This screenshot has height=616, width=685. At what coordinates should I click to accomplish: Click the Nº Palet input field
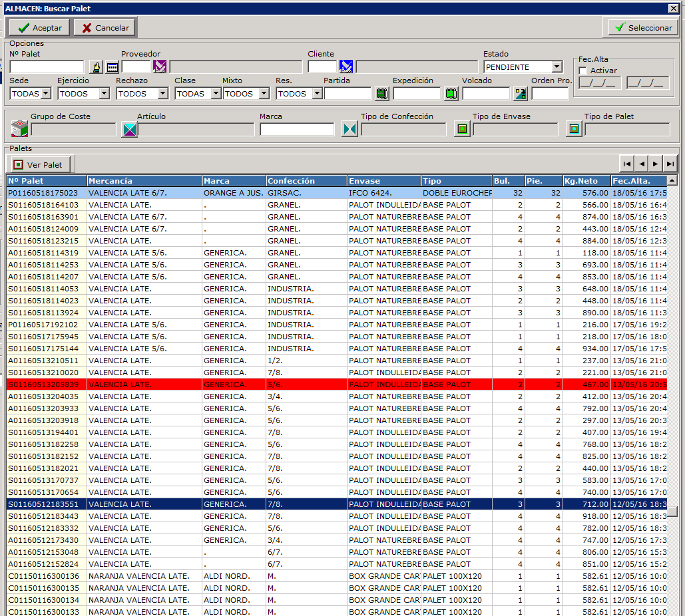tap(47, 67)
